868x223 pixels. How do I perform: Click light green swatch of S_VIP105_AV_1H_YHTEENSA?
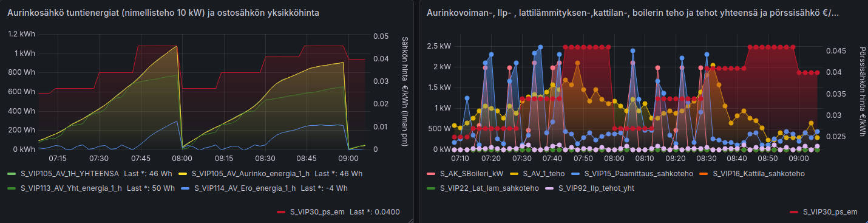(12, 174)
